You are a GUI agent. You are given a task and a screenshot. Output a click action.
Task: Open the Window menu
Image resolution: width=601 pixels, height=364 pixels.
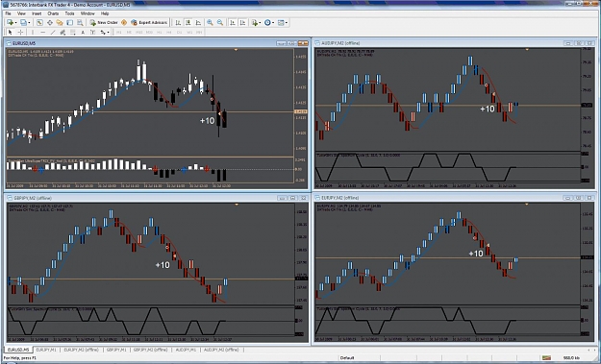click(x=88, y=13)
